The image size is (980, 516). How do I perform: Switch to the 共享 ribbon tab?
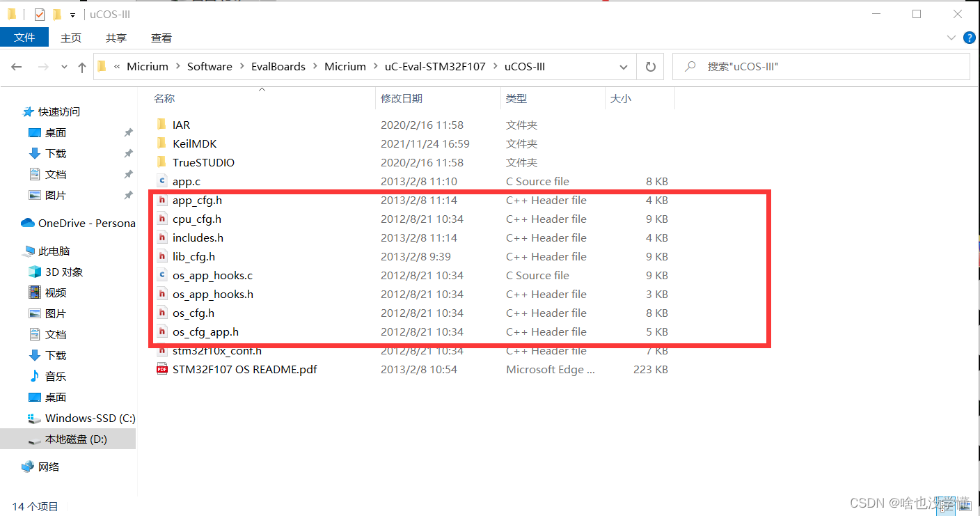pyautogui.click(x=116, y=38)
